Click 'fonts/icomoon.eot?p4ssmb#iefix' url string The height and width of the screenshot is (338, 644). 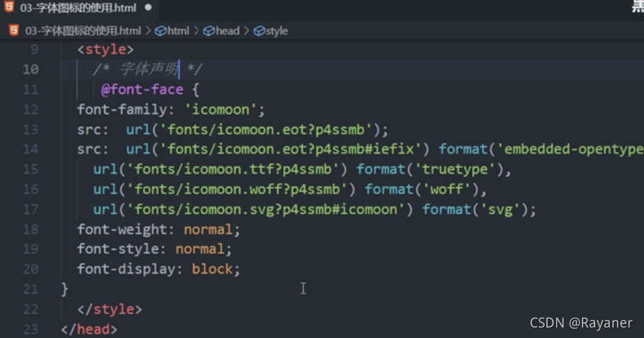(291, 149)
